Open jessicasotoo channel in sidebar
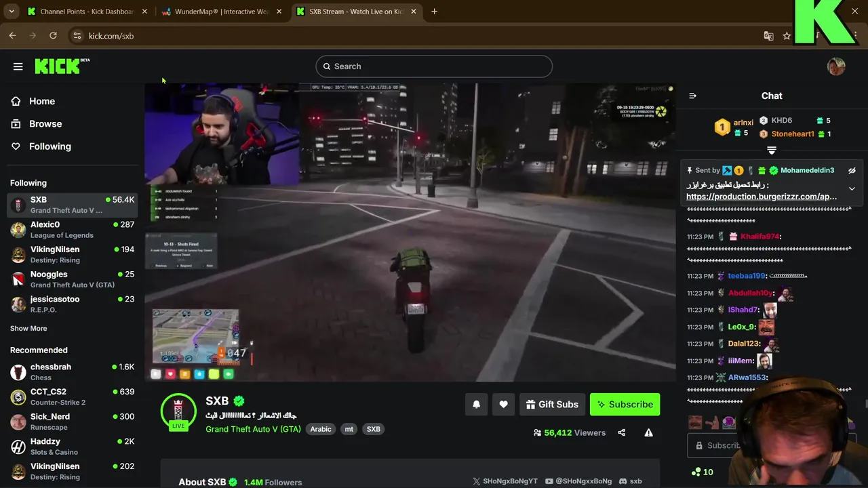Screen dimensions: 868x488 click(x=72, y=304)
